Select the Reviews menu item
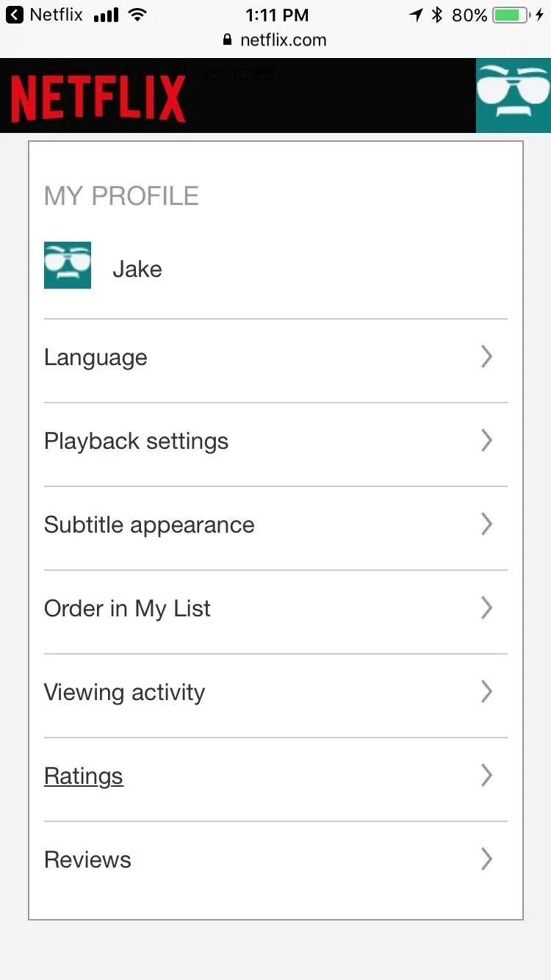Viewport: 551px width, 980px height. click(x=275, y=860)
